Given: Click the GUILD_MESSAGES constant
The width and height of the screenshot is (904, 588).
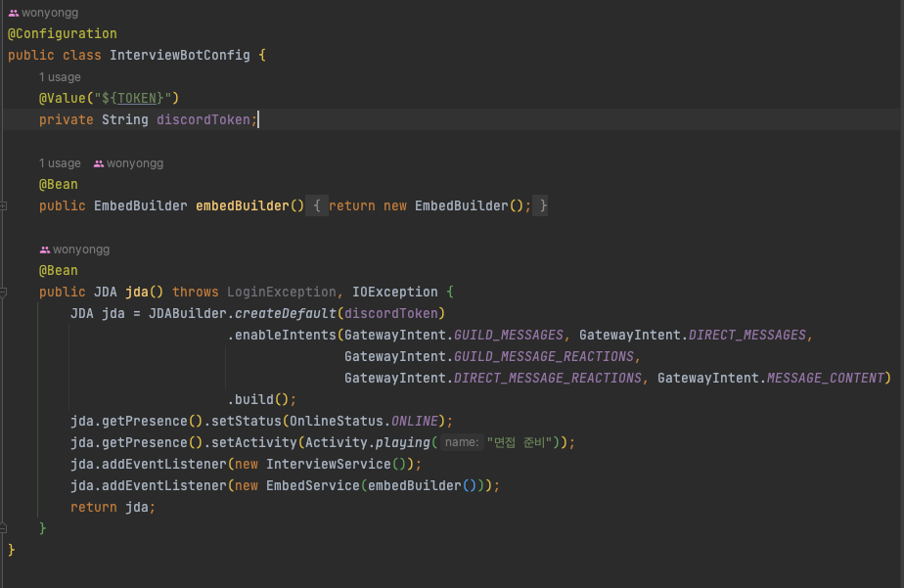Looking at the screenshot, I should coord(509,335).
